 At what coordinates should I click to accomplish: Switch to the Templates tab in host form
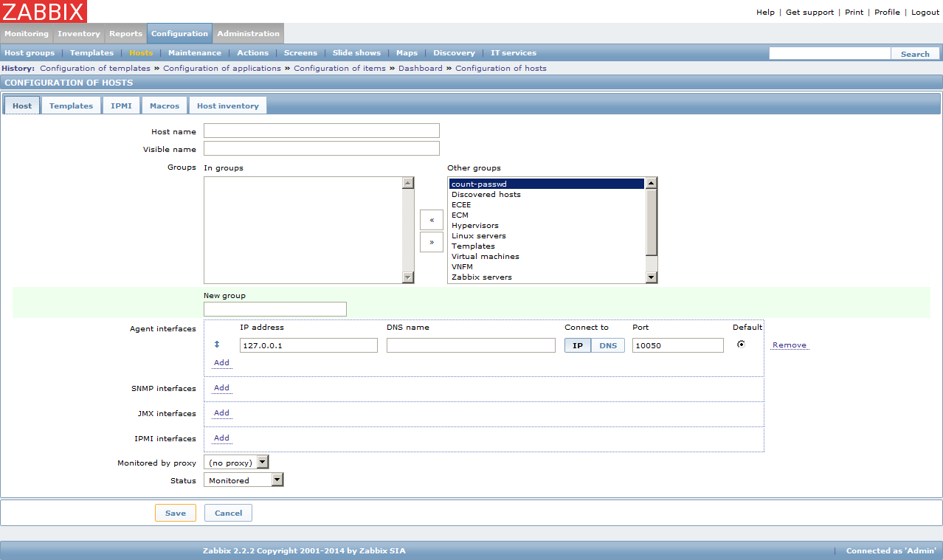coord(71,106)
